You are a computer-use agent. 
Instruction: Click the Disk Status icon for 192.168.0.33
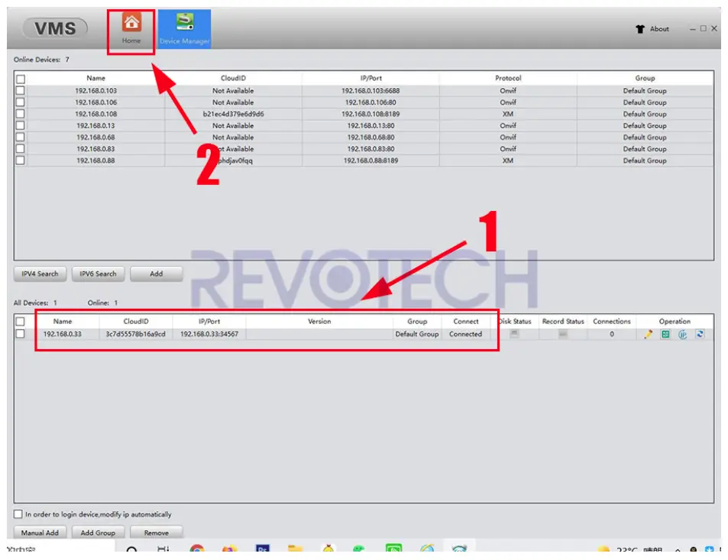point(514,334)
